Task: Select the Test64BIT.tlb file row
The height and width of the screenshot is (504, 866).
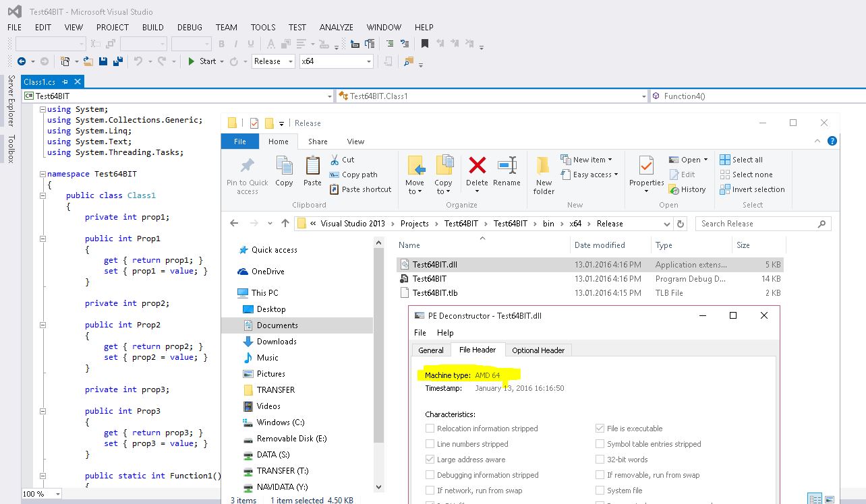Action: point(590,293)
